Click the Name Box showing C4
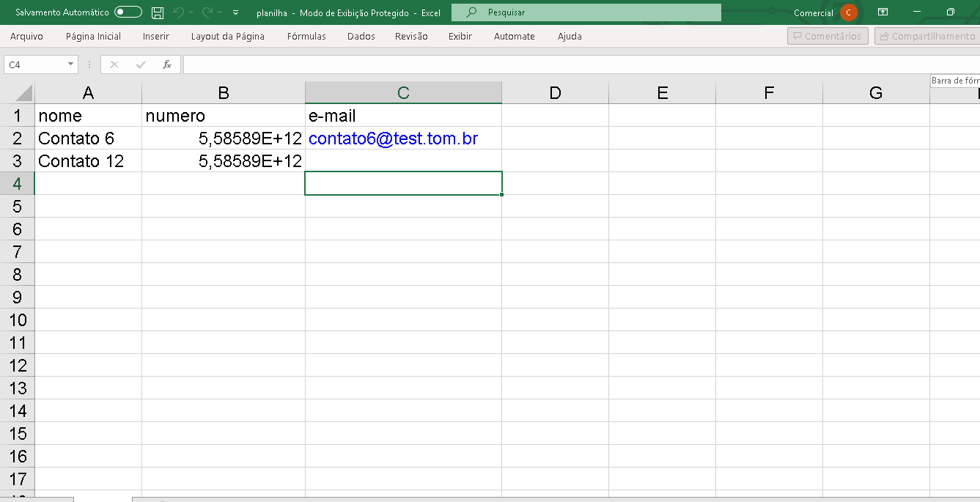980x502 pixels. click(x=35, y=64)
